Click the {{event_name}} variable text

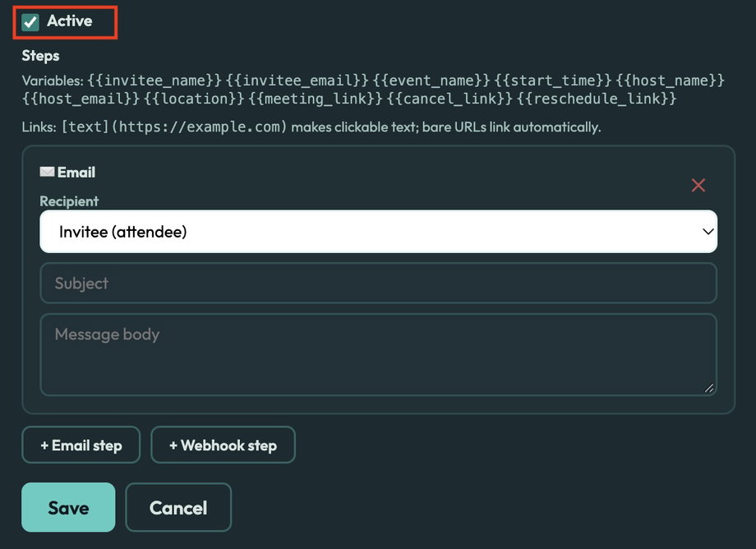pyautogui.click(x=431, y=80)
